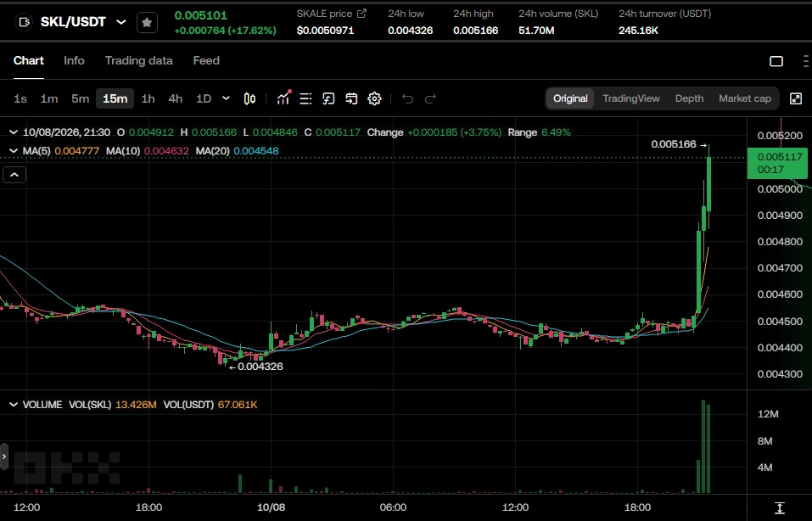Select the 1s time interval
The height and width of the screenshot is (521, 812).
tap(20, 98)
